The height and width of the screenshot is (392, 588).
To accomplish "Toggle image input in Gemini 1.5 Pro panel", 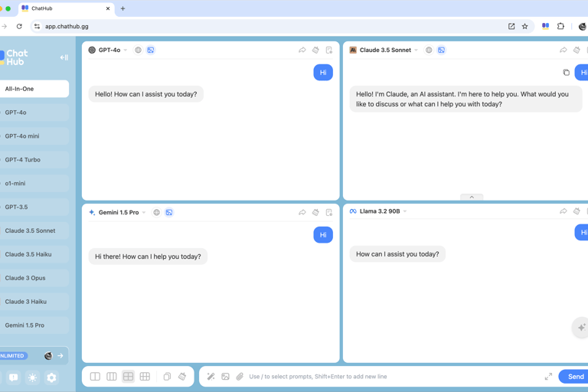I will pos(169,212).
